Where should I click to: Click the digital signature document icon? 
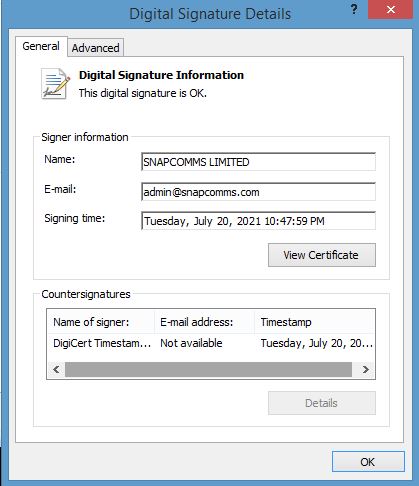coord(56,84)
